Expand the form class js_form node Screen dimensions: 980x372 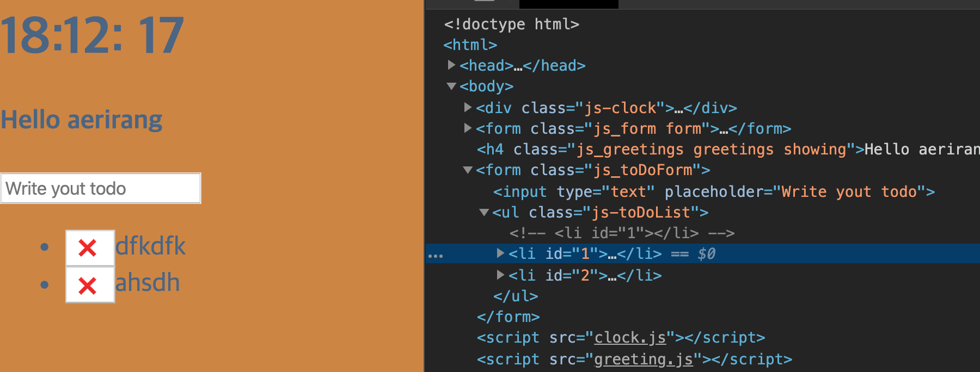click(x=468, y=128)
